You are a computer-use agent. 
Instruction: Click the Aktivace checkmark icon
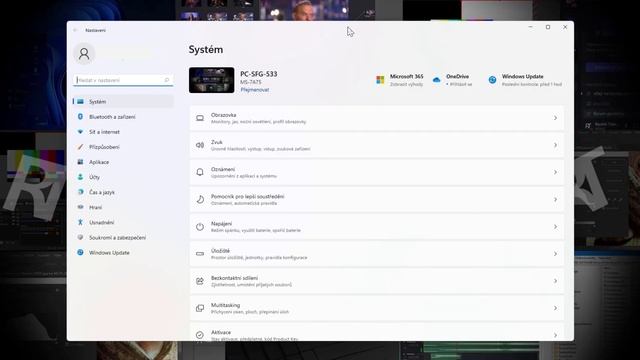point(200,335)
